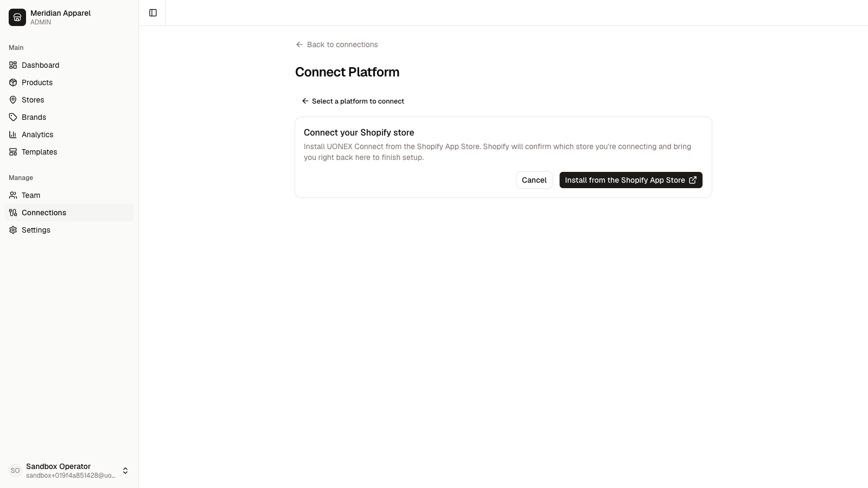Viewport: 868px width, 488px height.
Task: Toggle the sidebar panel icon
Action: click(153, 13)
